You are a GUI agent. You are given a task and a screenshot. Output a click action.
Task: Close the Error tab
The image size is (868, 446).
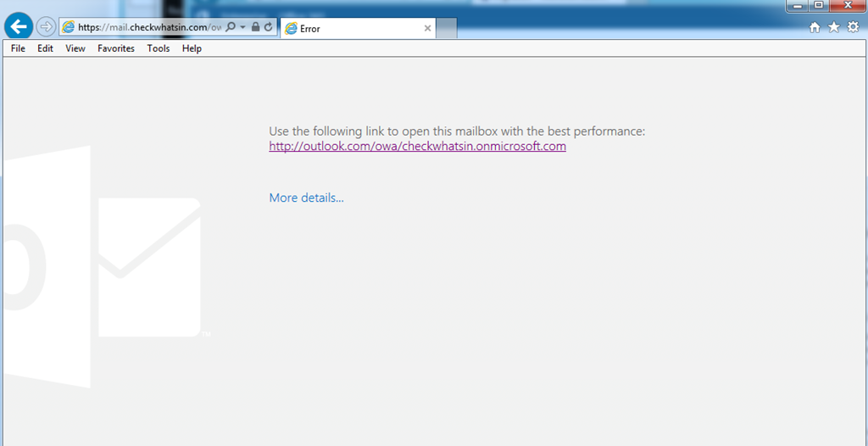tap(427, 28)
